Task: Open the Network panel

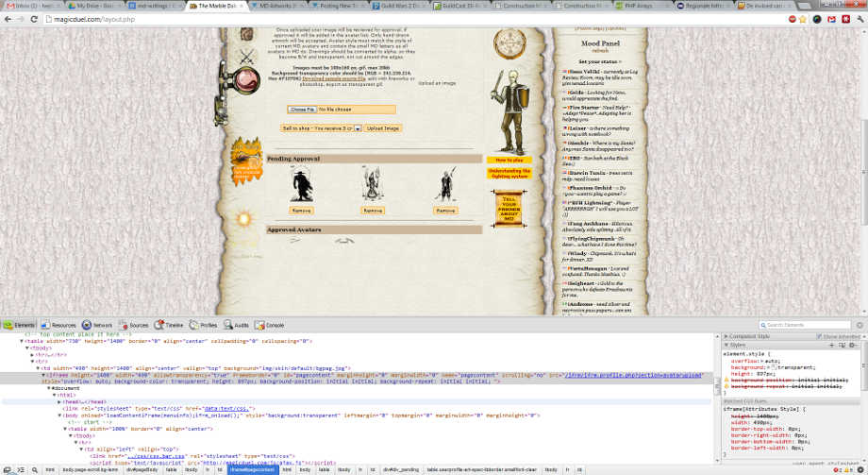Action: 97,326
